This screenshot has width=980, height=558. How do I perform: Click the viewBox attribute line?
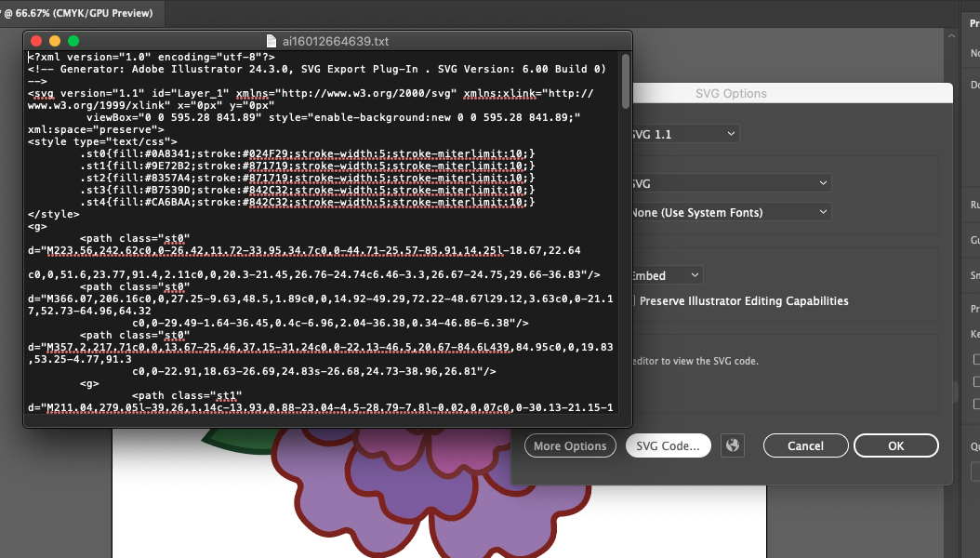(333, 117)
